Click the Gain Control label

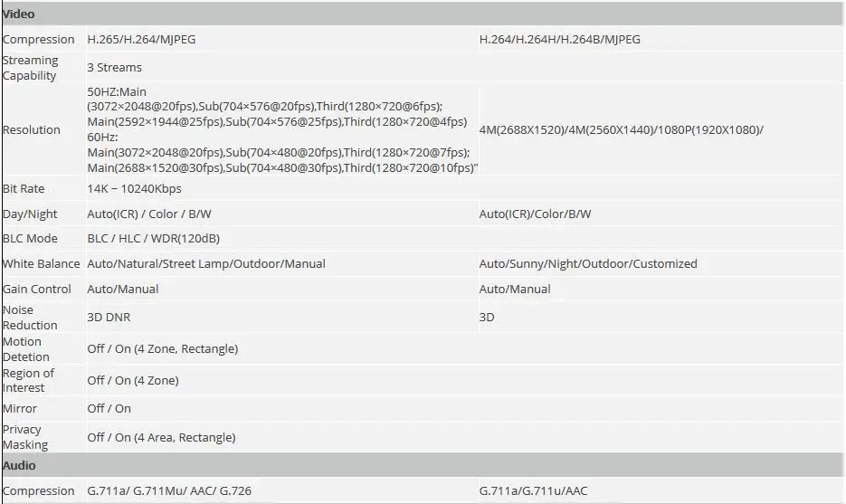(37, 290)
